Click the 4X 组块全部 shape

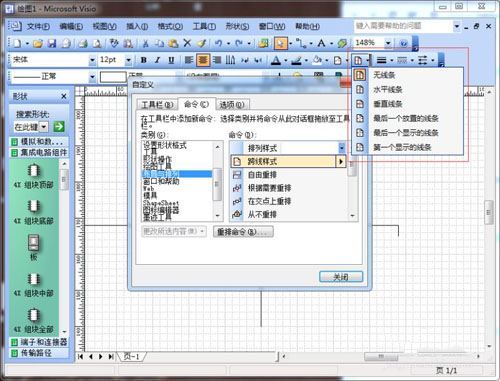pyautogui.click(x=33, y=321)
